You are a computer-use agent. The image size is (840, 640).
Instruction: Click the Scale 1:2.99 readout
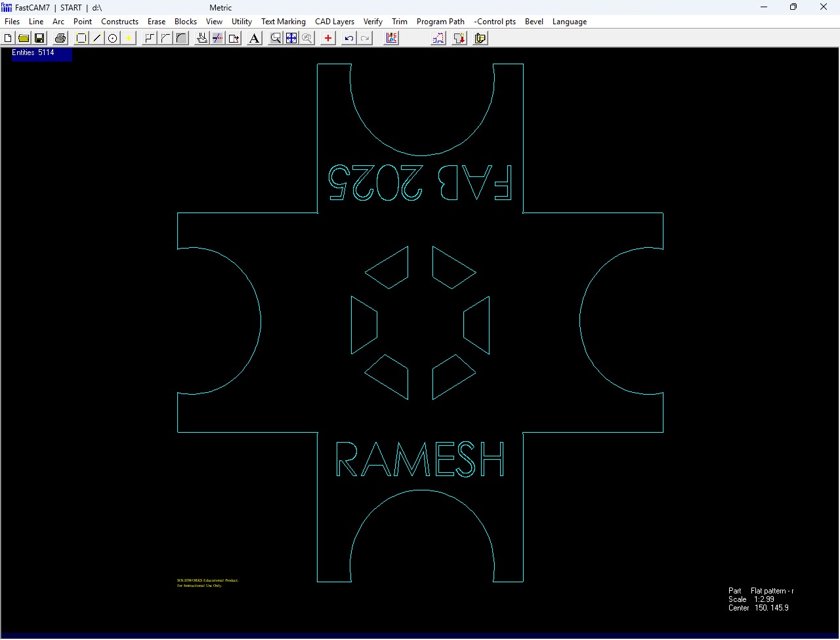tap(751, 599)
